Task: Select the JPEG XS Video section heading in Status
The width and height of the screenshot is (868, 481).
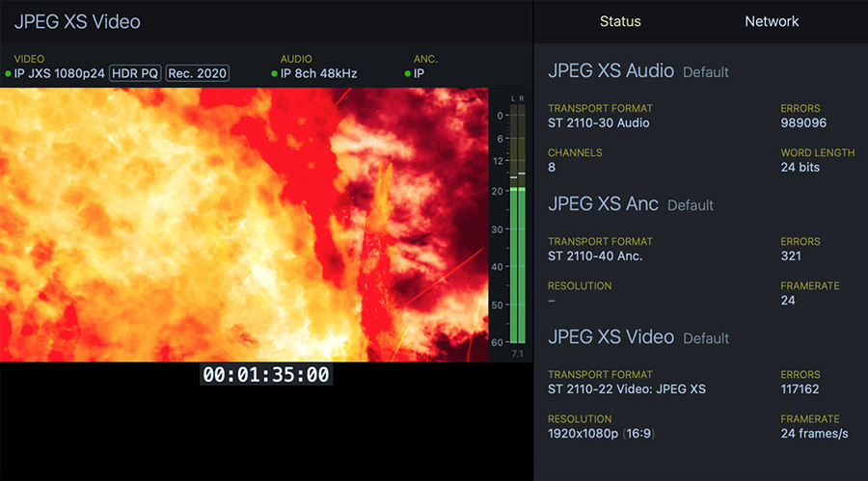Action: tap(611, 336)
